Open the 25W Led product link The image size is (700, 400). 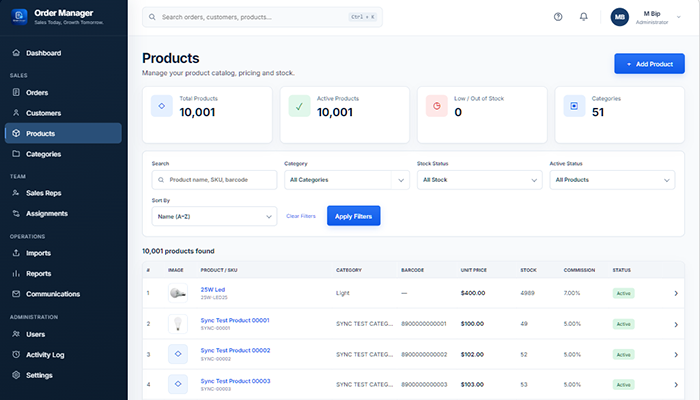(213, 289)
